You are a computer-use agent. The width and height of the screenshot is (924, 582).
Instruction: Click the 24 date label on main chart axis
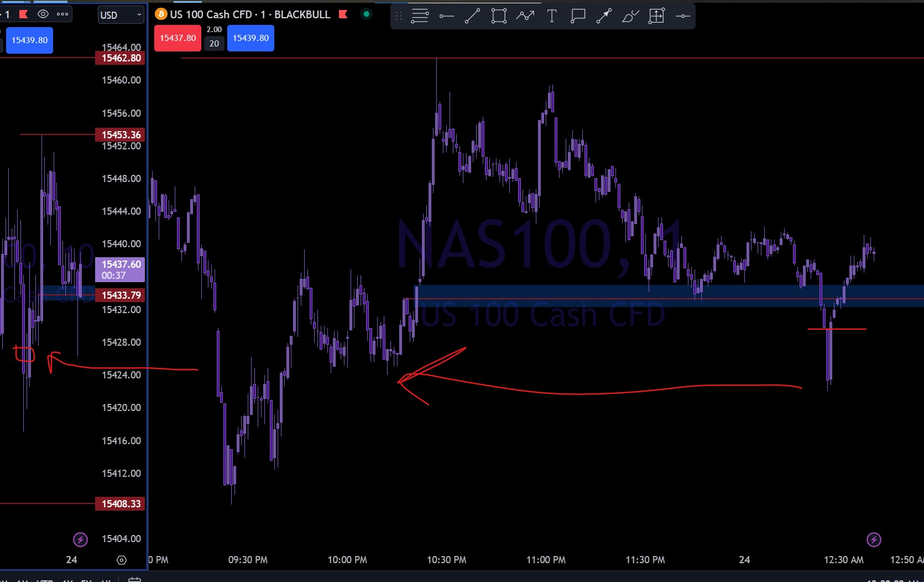point(744,560)
